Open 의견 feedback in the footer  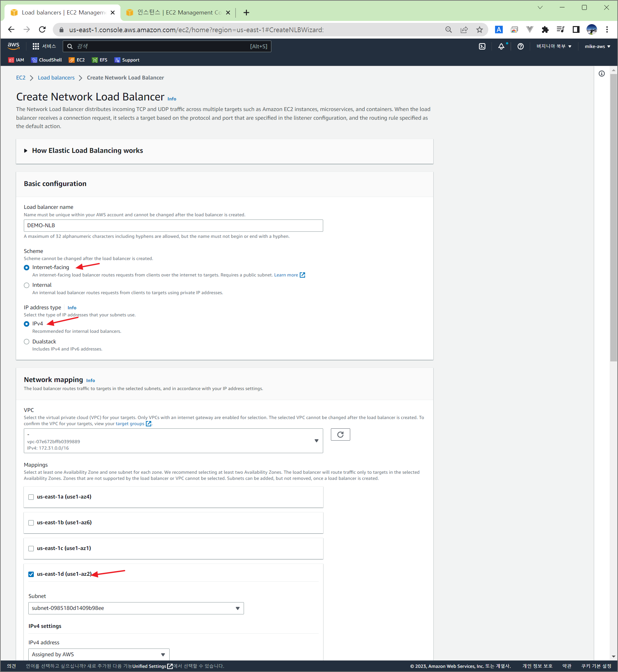coord(11,666)
